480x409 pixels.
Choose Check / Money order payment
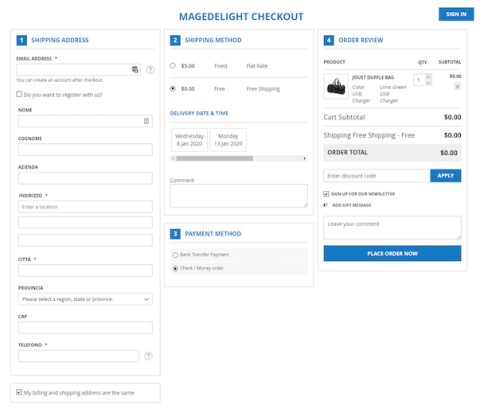coord(175,268)
